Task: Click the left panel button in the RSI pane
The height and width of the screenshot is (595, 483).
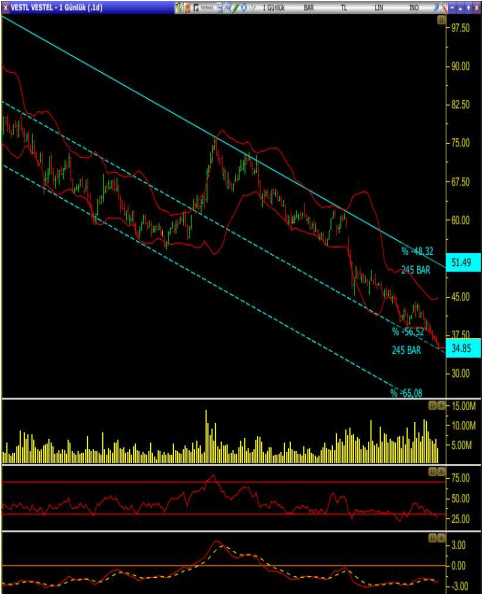Action: pyautogui.click(x=433, y=472)
